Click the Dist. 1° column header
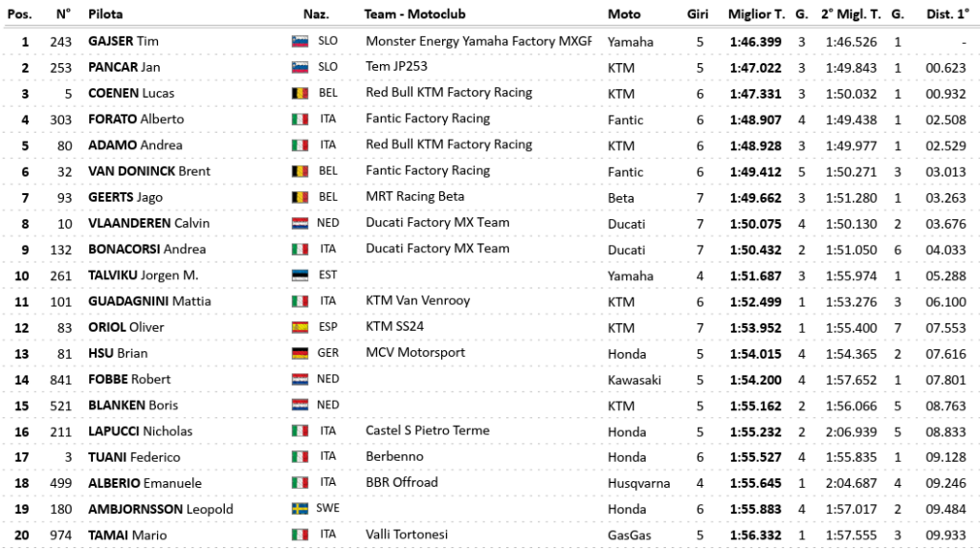 point(947,14)
